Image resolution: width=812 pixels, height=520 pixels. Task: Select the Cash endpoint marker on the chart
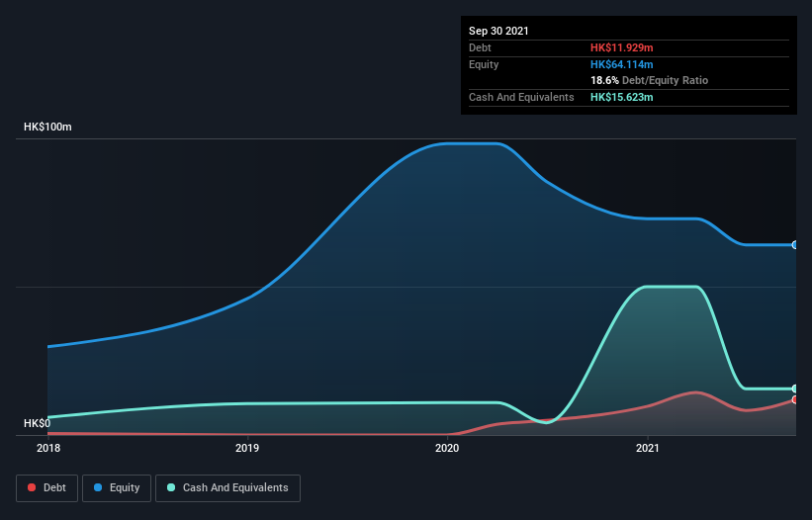[795, 389]
